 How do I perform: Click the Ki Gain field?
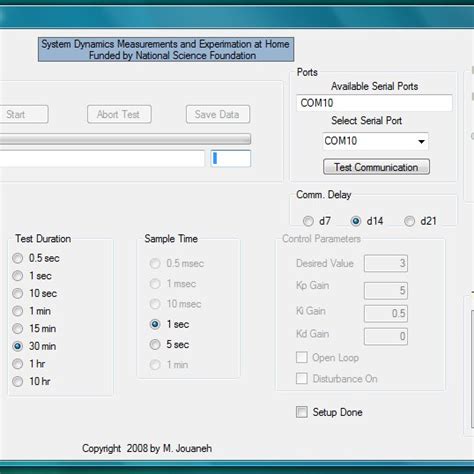386,313
